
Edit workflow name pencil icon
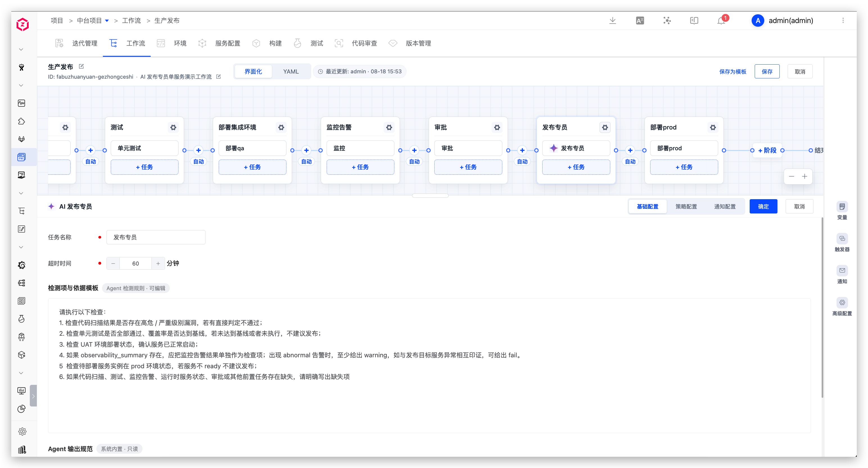click(81, 66)
